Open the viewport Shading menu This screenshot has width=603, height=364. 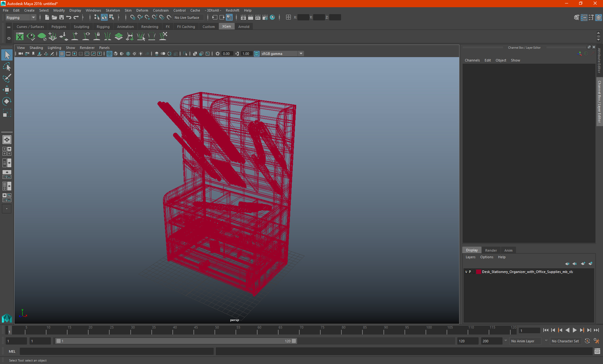point(36,48)
